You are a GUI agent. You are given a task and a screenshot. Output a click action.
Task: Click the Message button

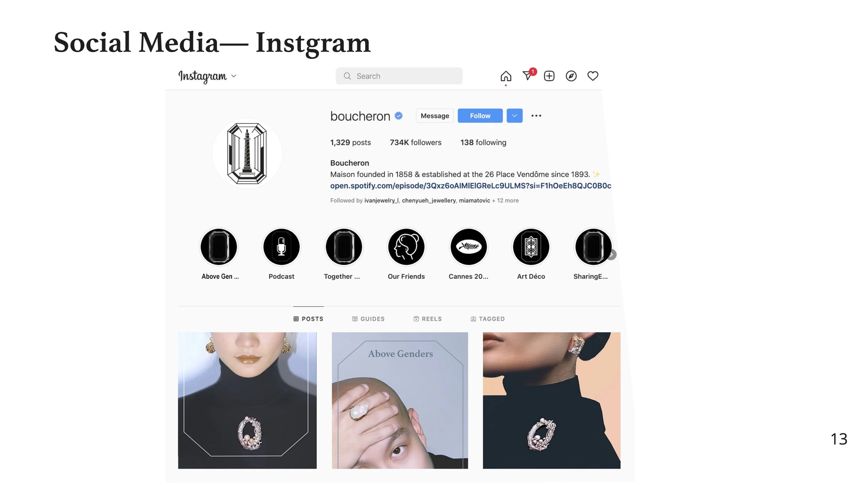[x=435, y=116]
